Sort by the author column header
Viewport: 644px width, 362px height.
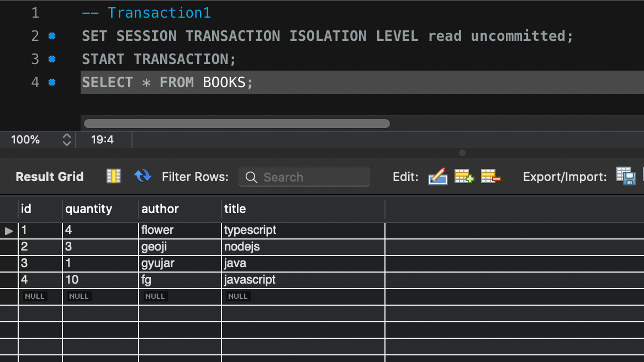[x=160, y=209]
